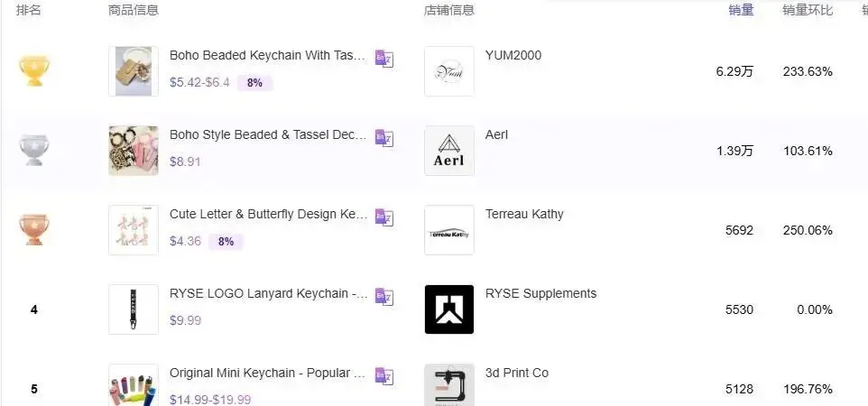Screen dimensions: 868x406
Task: Open the Cute Letter & Butterfly product thumbnail
Action: click(134, 230)
